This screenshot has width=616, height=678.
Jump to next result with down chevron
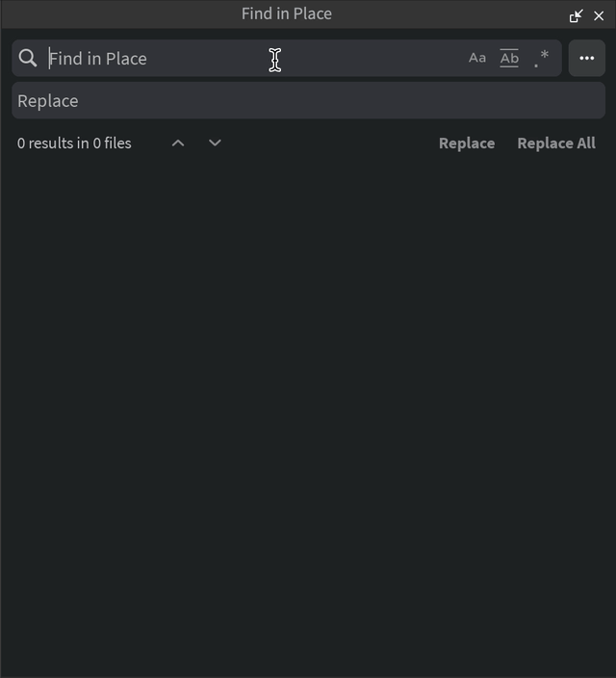coord(215,143)
